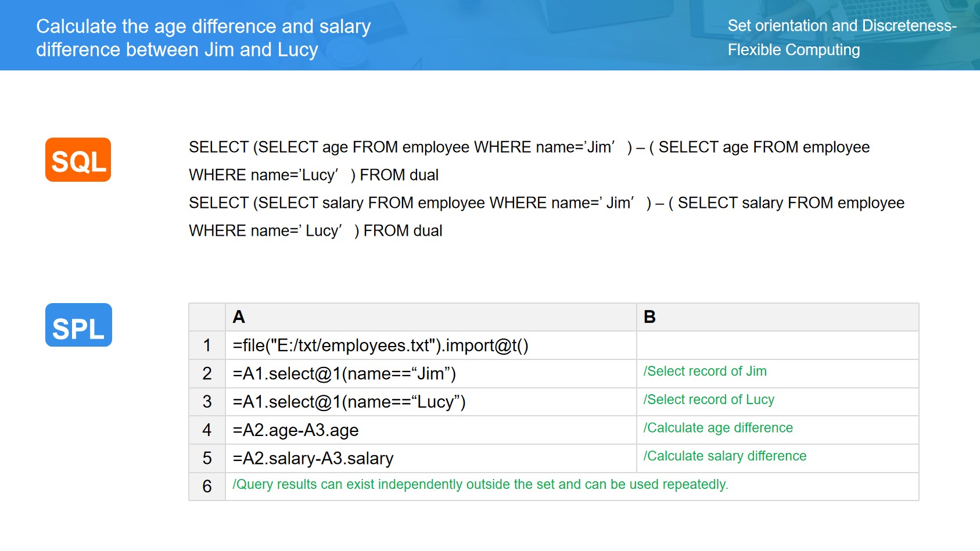Screen dimensions: 980x551
Task: Select the cell with name=="Lucy" formula
Action: tap(349, 402)
